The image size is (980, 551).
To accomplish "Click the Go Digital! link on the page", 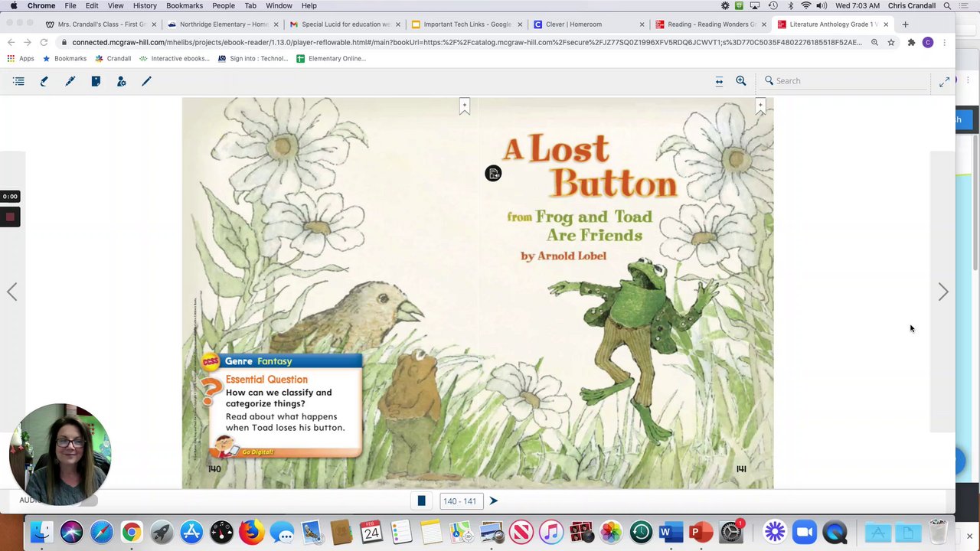I will (257, 452).
